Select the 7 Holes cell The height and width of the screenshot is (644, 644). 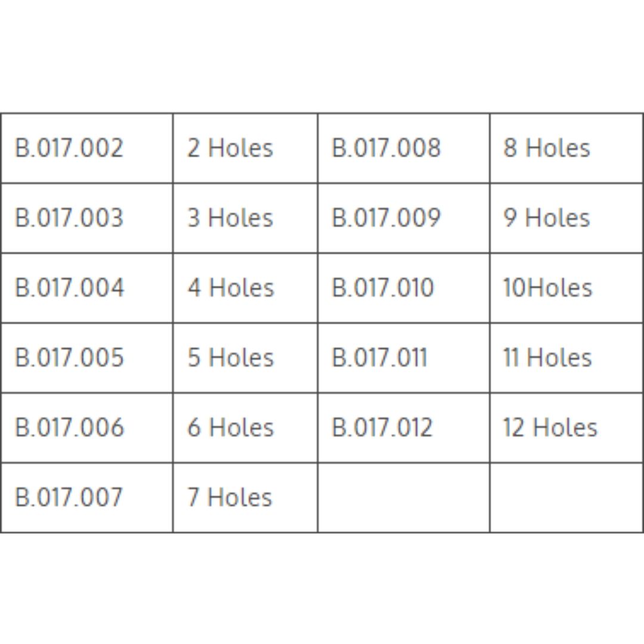point(230,497)
